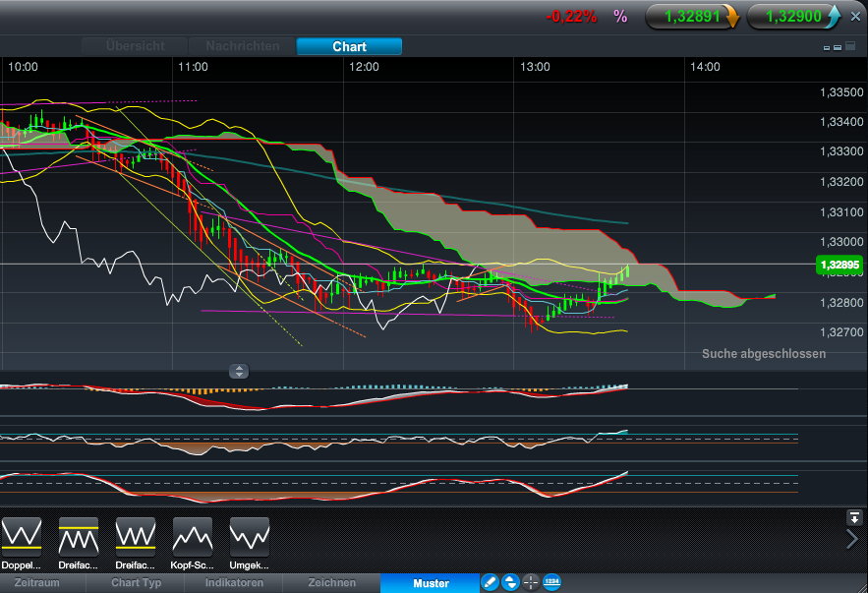Click the blue 1234 values icon
The image size is (868, 593).
click(551, 582)
